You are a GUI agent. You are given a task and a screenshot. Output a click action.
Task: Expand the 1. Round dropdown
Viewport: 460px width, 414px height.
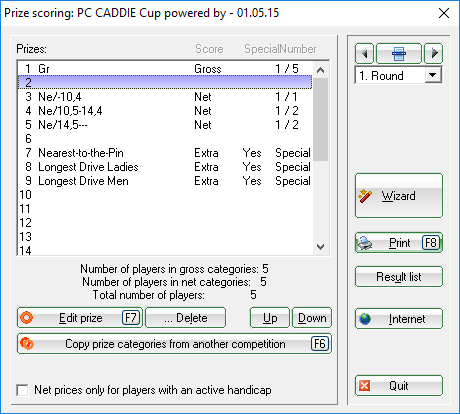click(433, 75)
